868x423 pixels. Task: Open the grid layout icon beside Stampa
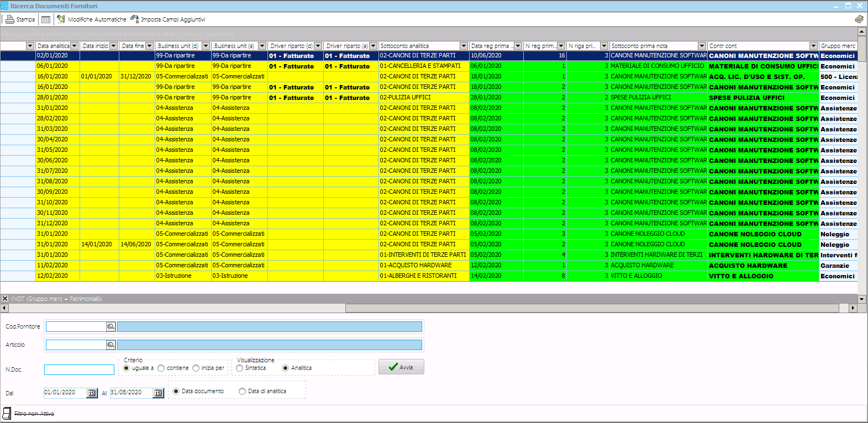(x=46, y=19)
